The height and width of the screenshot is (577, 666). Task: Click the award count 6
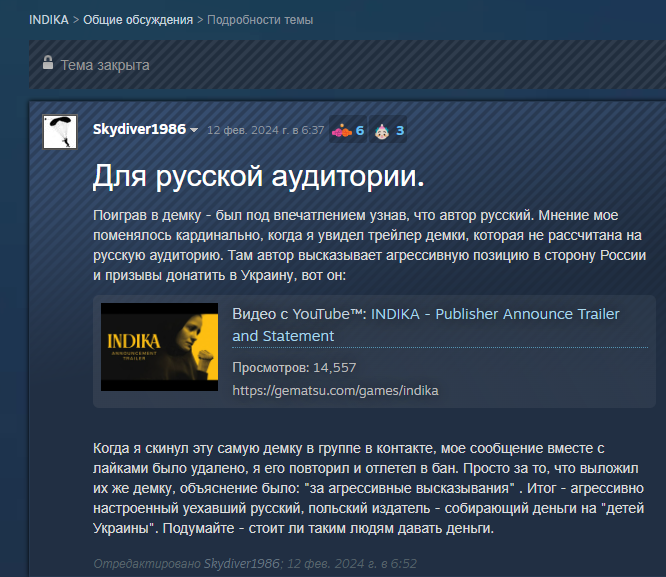pos(360,130)
